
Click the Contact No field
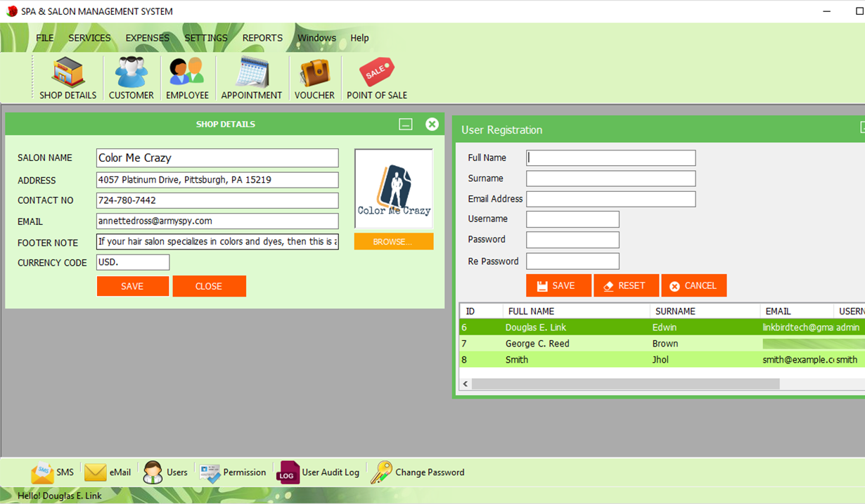217,200
